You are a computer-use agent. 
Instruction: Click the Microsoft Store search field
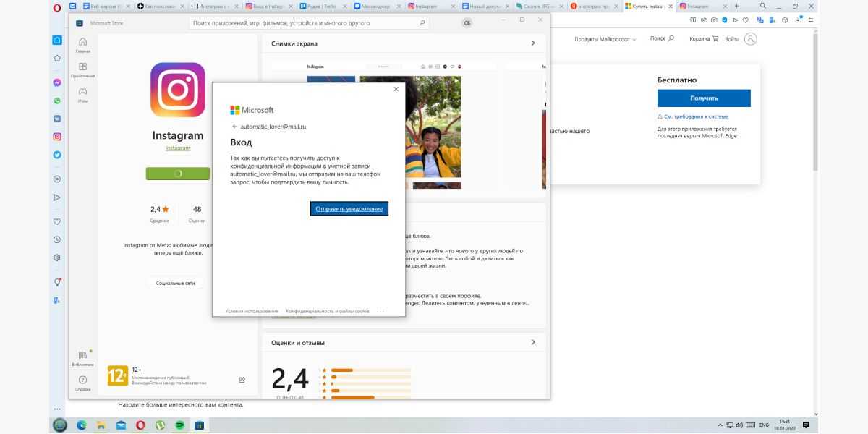click(x=309, y=23)
